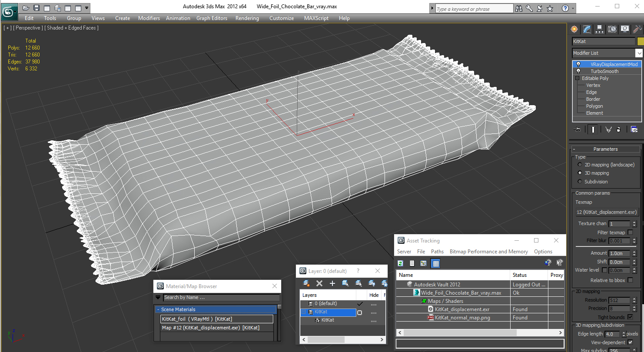Screen dimensions: 644x352
Task: Click the Perspective viewport label
Action: (28, 28)
